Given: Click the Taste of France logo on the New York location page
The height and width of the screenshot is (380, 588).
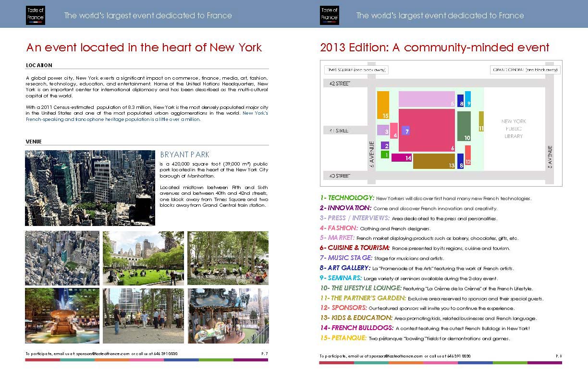Looking at the screenshot, I should [35, 15].
